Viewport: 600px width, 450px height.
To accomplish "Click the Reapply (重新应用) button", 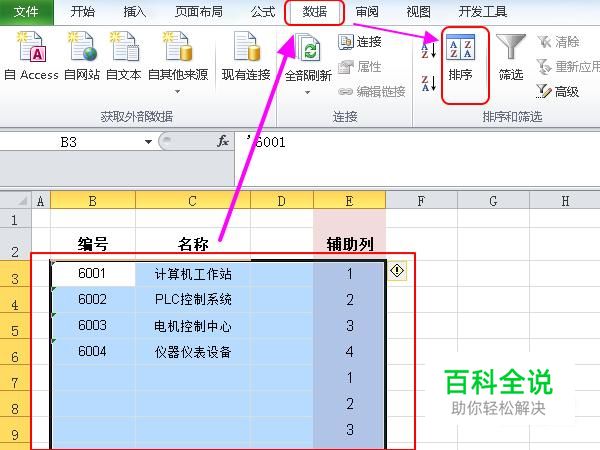I will pyautogui.click(x=568, y=67).
